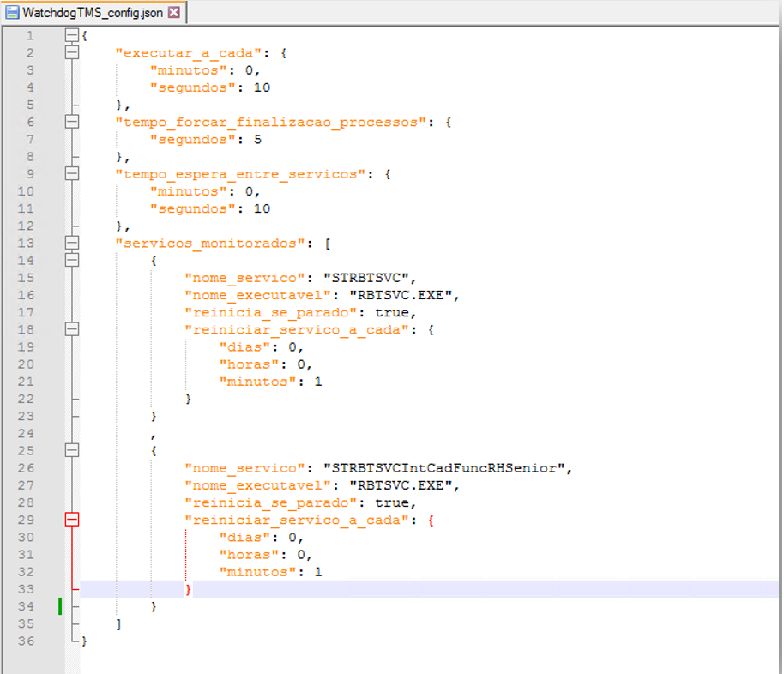Screen dimensions: 784x674
Task: Collapse the tempo_forcar_finalizacao_processos fold on line 6
Action: coord(72,122)
